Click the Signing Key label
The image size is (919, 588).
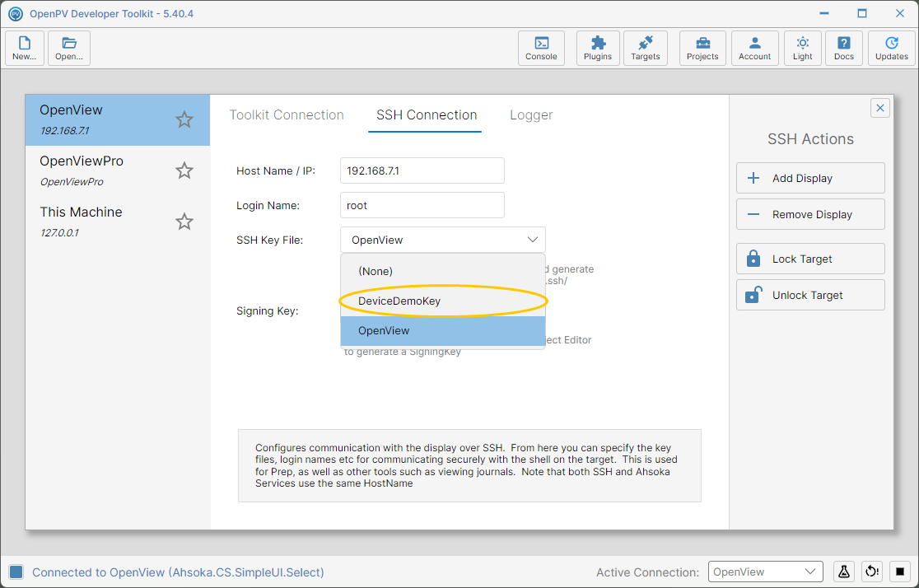click(268, 310)
